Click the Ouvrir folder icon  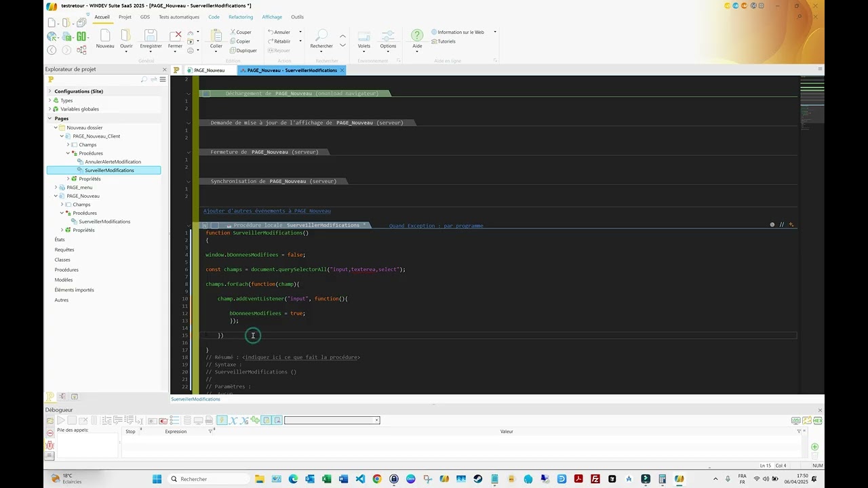126,35
